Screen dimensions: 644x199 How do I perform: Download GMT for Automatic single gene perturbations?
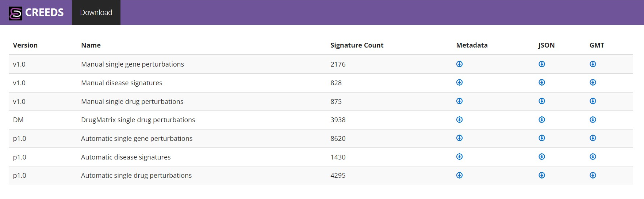click(x=593, y=138)
